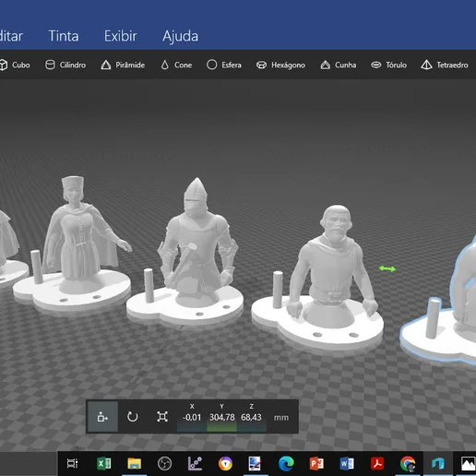Edit the Y position value 304,78
This screenshot has height=476, width=476.
click(x=221, y=417)
